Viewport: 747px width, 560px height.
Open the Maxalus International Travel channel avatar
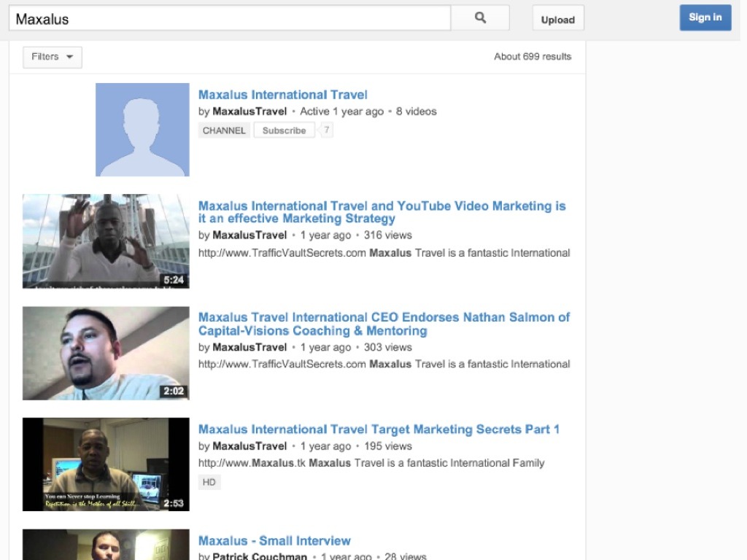click(142, 130)
